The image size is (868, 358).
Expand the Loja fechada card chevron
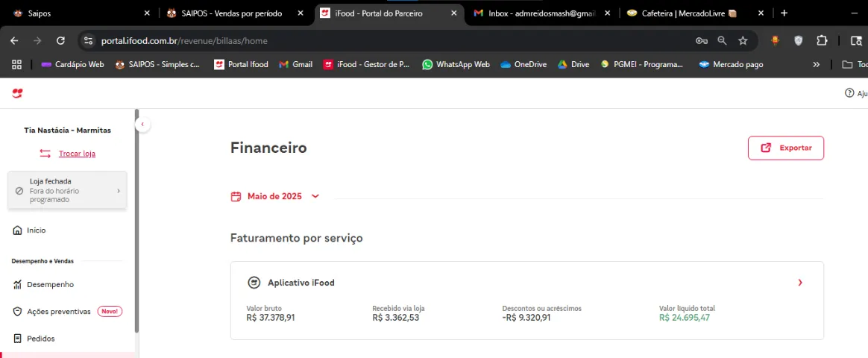click(x=119, y=190)
